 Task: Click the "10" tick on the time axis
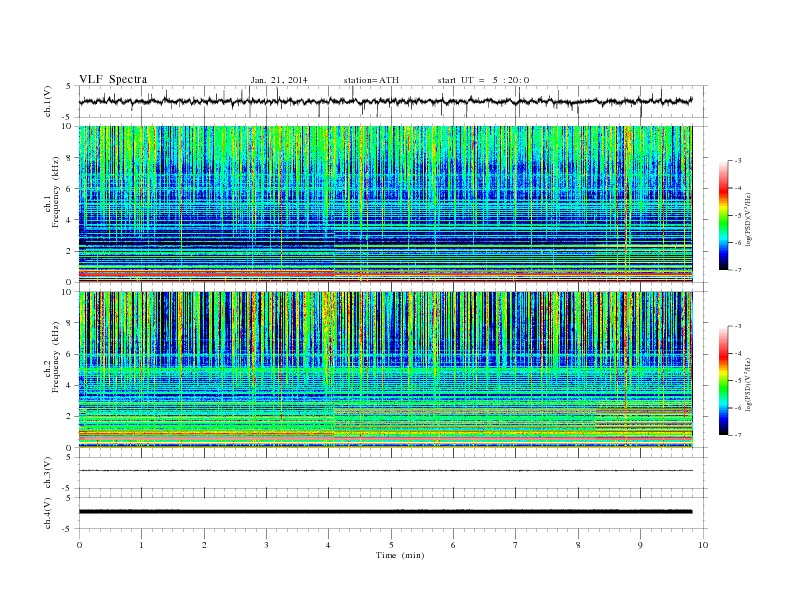pos(703,545)
